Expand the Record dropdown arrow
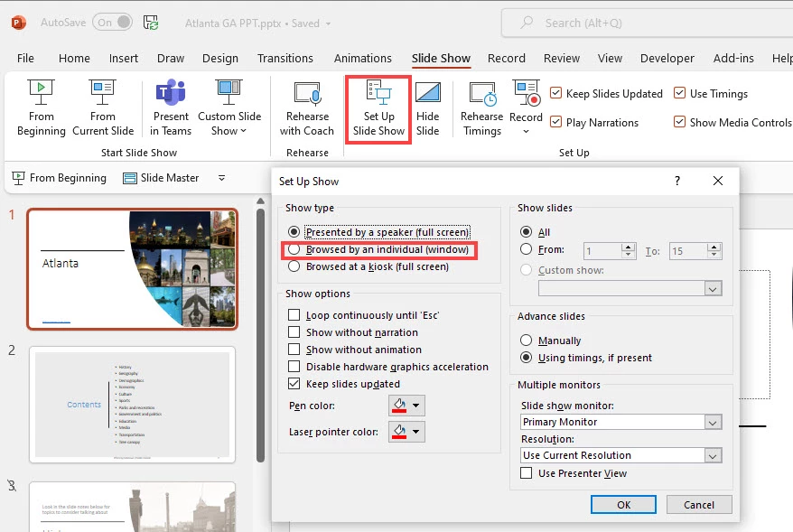Viewport: 793px width, 532px height. click(526, 132)
